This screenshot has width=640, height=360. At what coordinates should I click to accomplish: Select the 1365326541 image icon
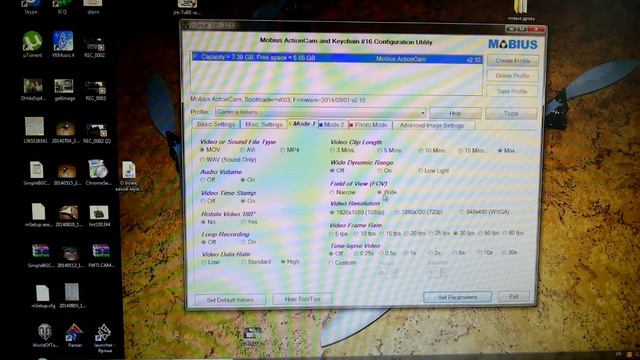35,130
